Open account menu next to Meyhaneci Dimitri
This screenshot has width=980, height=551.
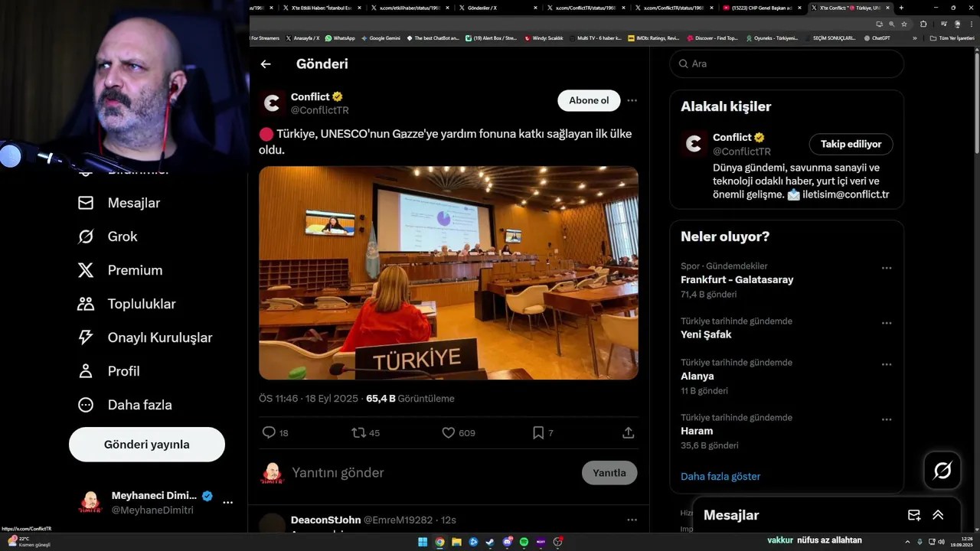click(227, 503)
